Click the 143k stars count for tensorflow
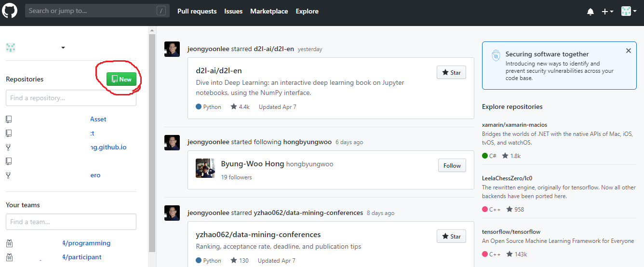 tap(516, 254)
